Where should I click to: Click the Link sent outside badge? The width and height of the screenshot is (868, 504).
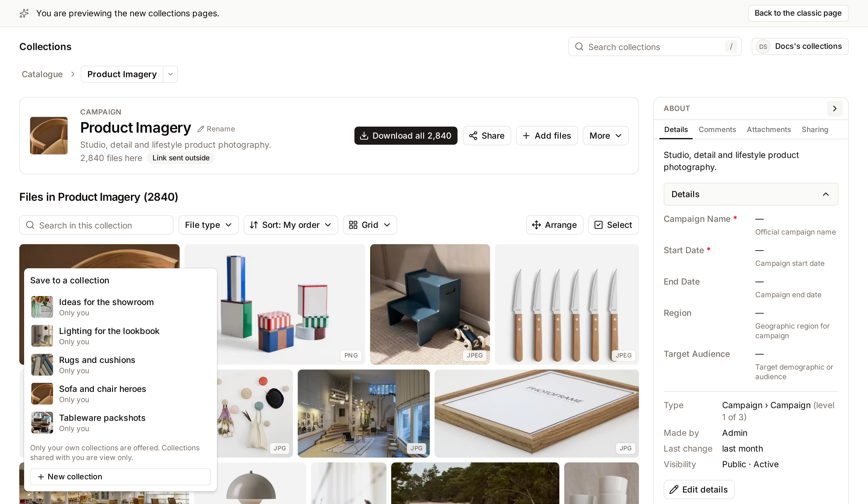pyautogui.click(x=181, y=158)
